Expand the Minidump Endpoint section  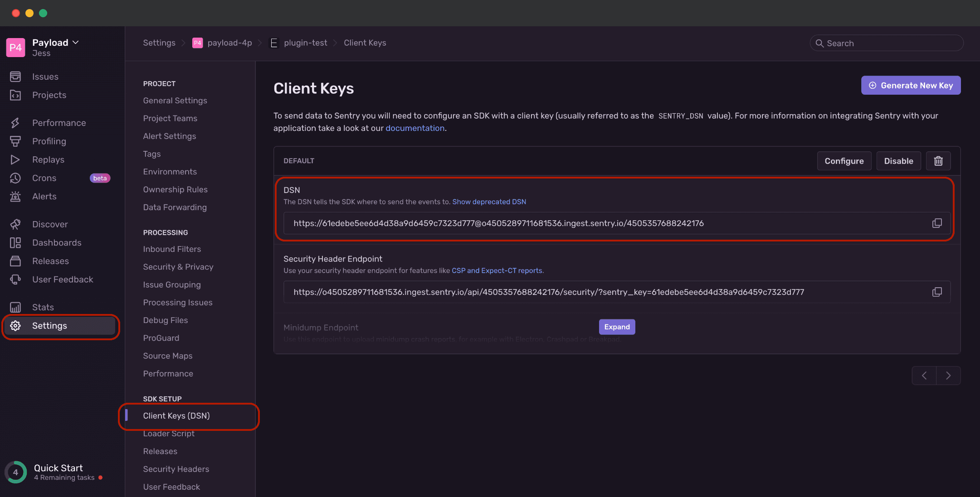(617, 327)
